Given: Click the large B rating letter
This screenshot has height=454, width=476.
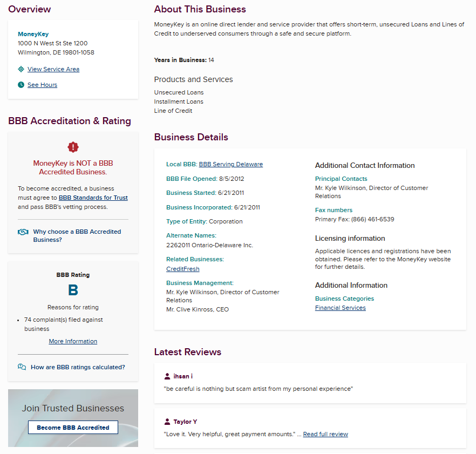Looking at the screenshot, I should (73, 290).
